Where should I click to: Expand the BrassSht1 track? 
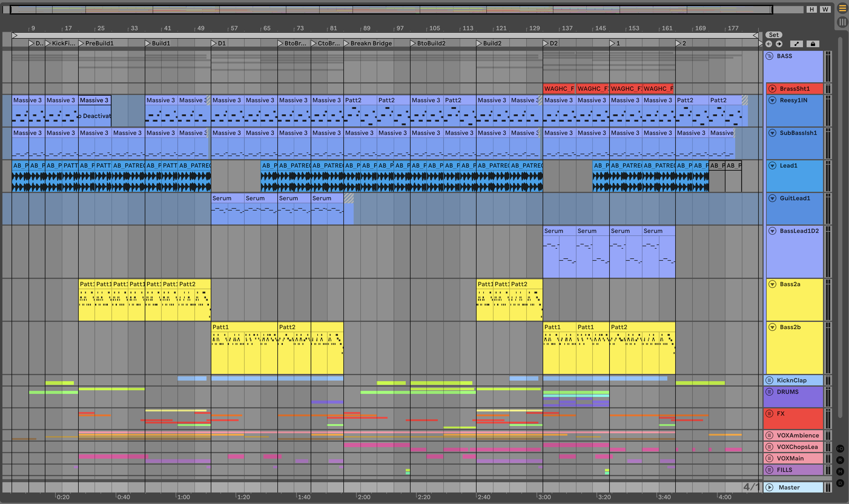coord(772,89)
